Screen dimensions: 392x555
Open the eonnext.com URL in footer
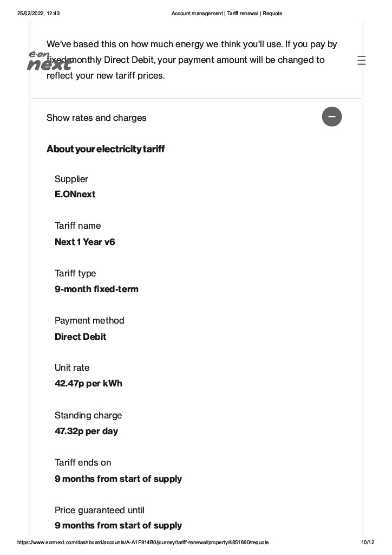tap(143, 542)
